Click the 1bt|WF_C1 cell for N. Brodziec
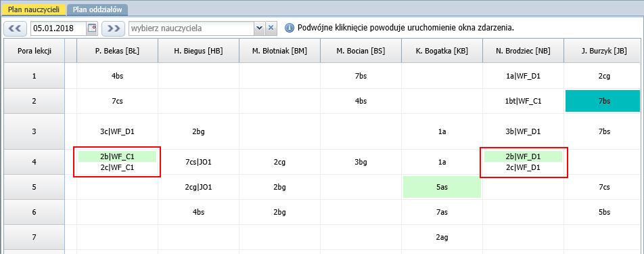644x254 pixels. pos(524,101)
